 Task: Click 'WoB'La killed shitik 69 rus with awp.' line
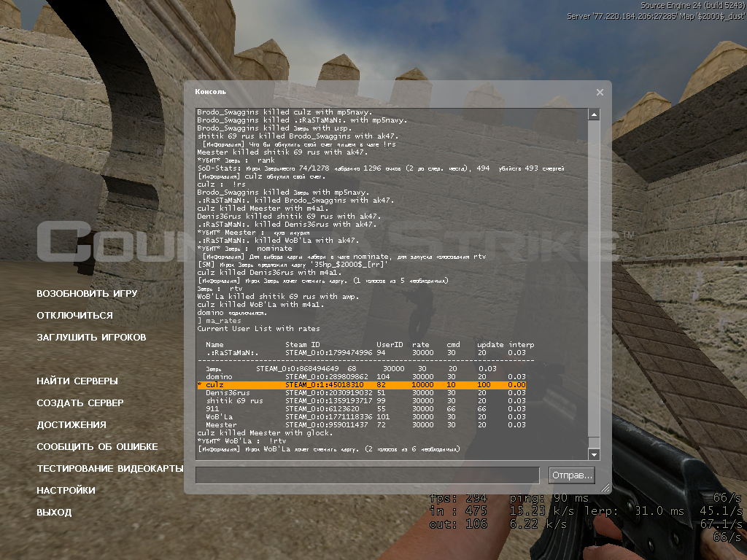coord(278,297)
